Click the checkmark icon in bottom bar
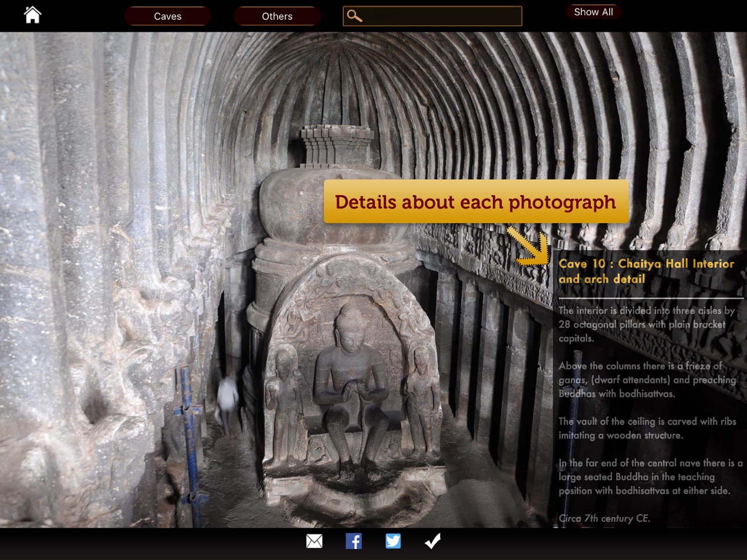747x560 pixels. coord(433,541)
